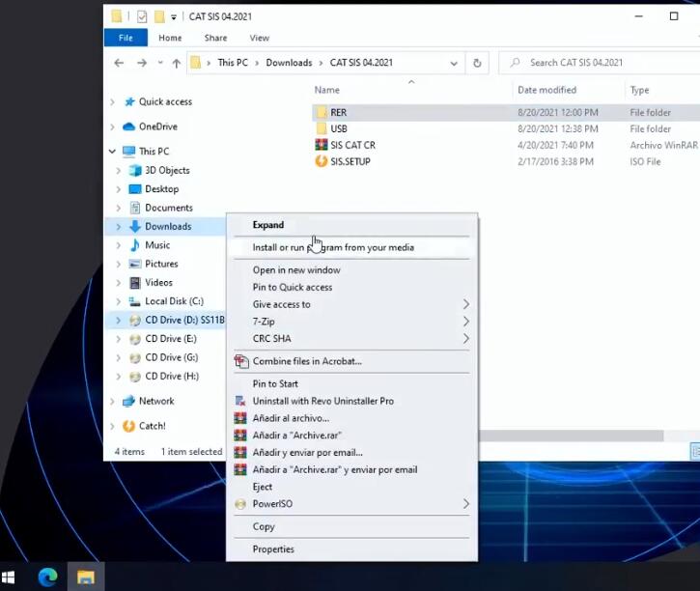Open Microsoft Edge from the taskbar
The image size is (700, 591).
point(47,577)
